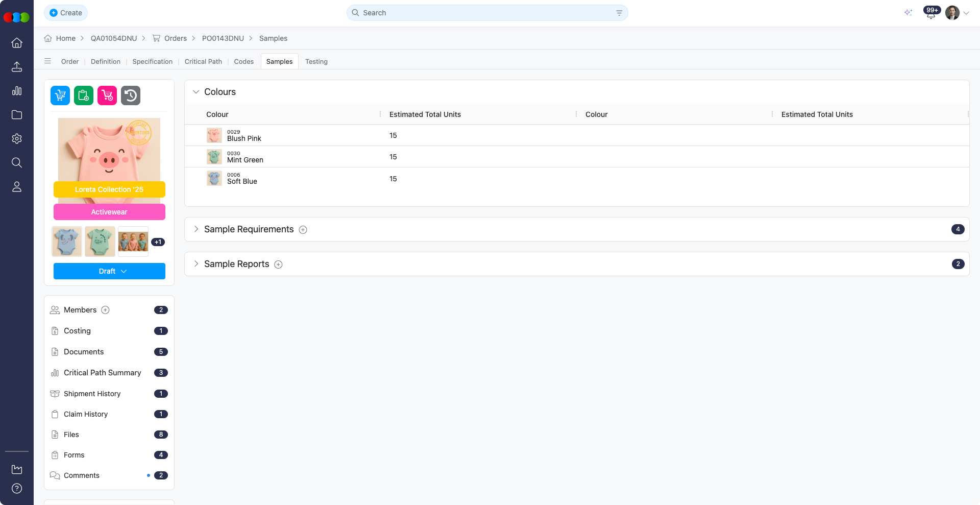Click the pink cart settings icon
The height and width of the screenshot is (505, 980).
(x=107, y=95)
